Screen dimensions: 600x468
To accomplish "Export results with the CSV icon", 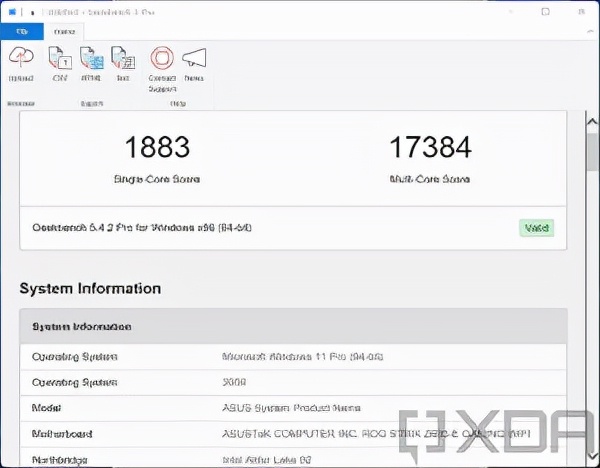I will click(60, 57).
